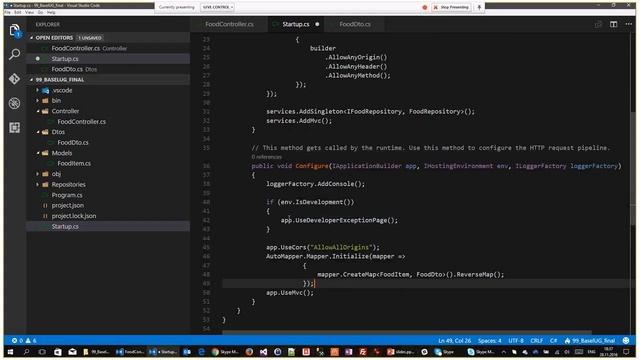Click the 99_BaseIUG_final project status entry
Screen dimensions: 640x360
click(x=590, y=340)
